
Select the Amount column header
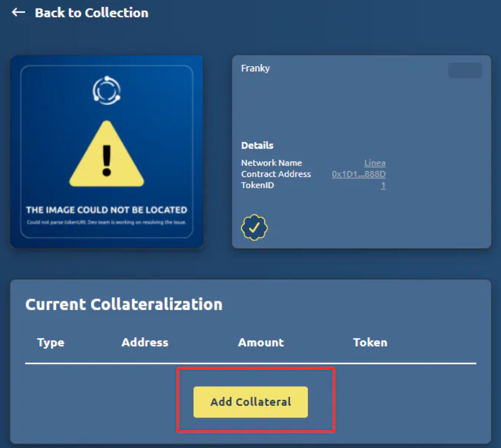[261, 342]
